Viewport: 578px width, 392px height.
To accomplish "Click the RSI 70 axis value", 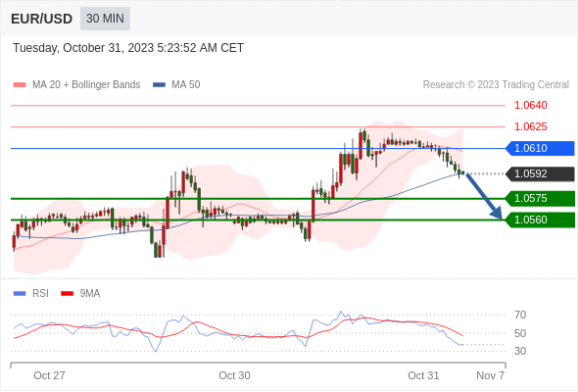I will coord(520,315).
